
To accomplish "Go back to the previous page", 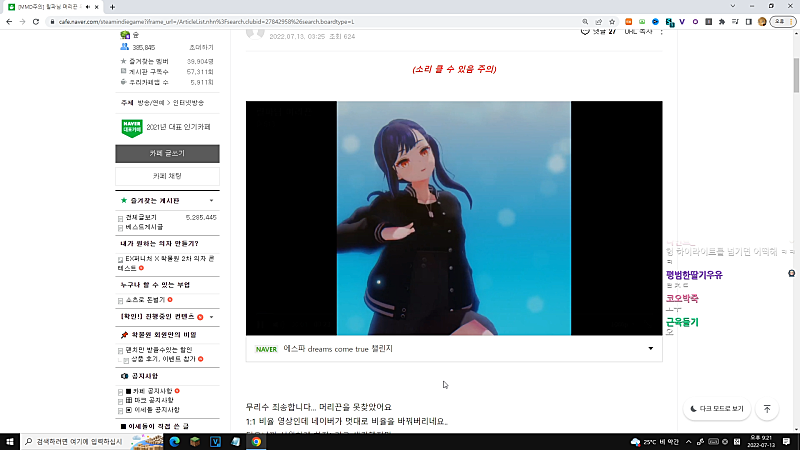I will coord(9,22).
